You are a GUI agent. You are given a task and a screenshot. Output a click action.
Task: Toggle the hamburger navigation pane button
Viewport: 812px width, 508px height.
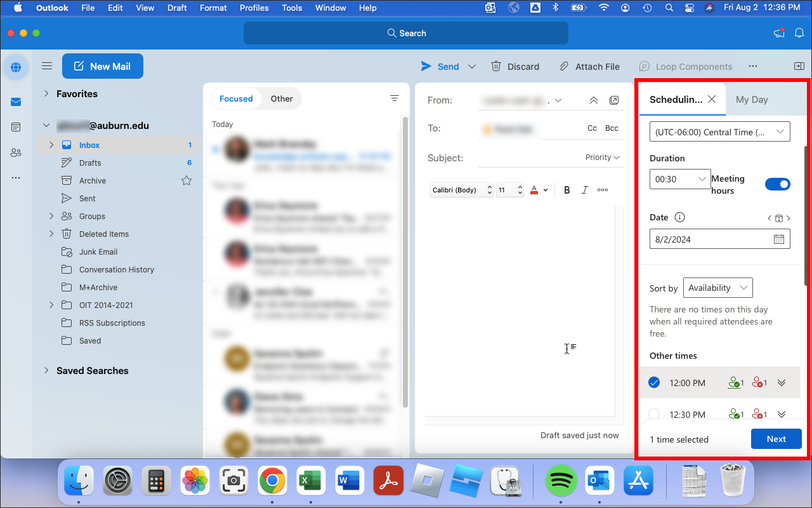[x=47, y=66]
